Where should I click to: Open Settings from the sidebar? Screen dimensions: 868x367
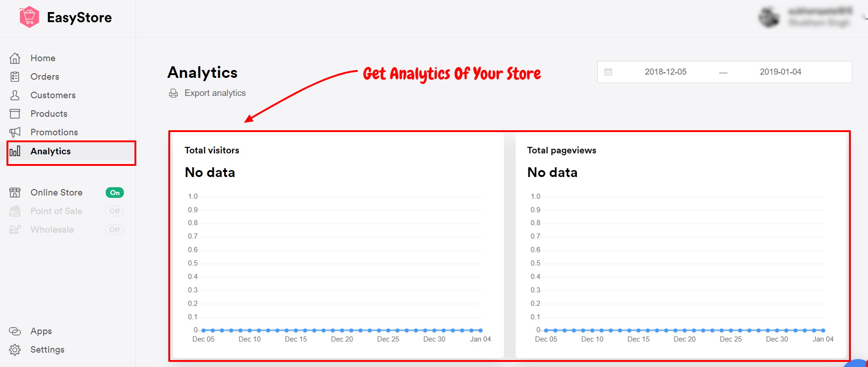tap(48, 349)
